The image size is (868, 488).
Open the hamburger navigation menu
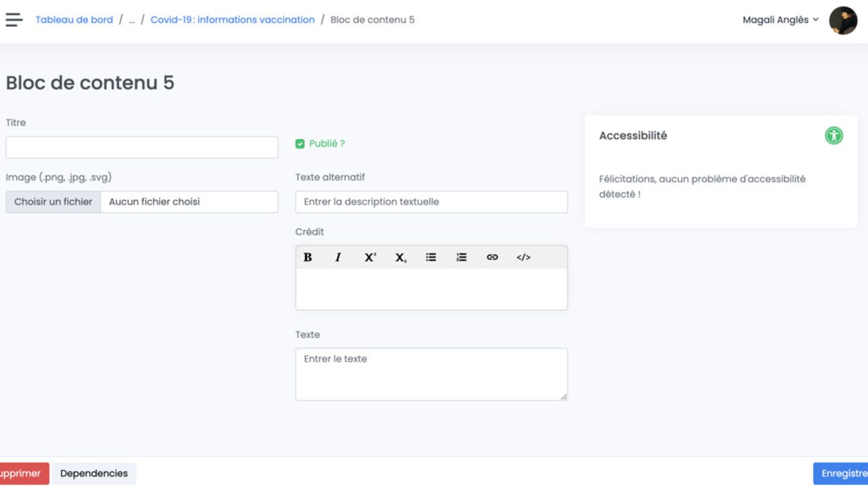[x=14, y=20]
